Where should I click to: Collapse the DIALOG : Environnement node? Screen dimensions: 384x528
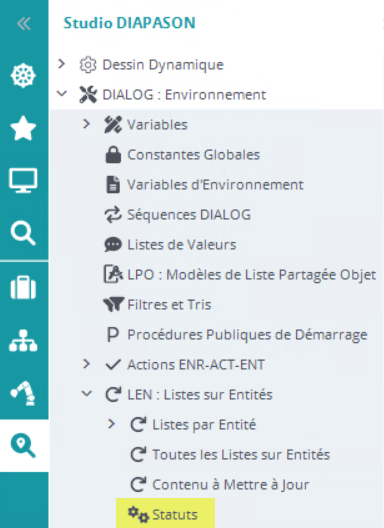[x=62, y=94]
